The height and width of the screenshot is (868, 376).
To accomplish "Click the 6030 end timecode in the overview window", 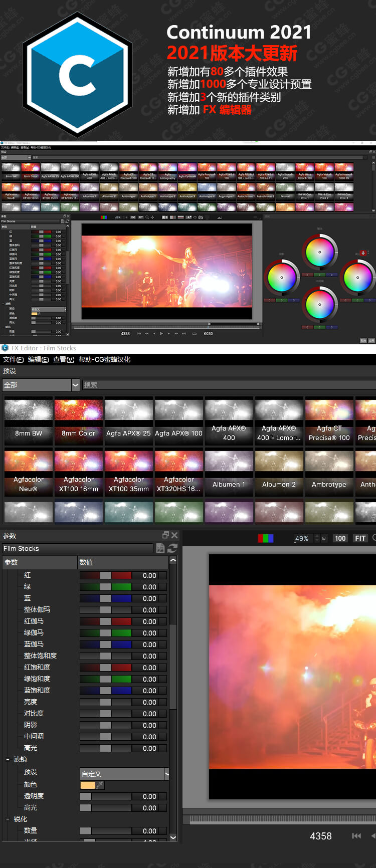I will pos(208,333).
